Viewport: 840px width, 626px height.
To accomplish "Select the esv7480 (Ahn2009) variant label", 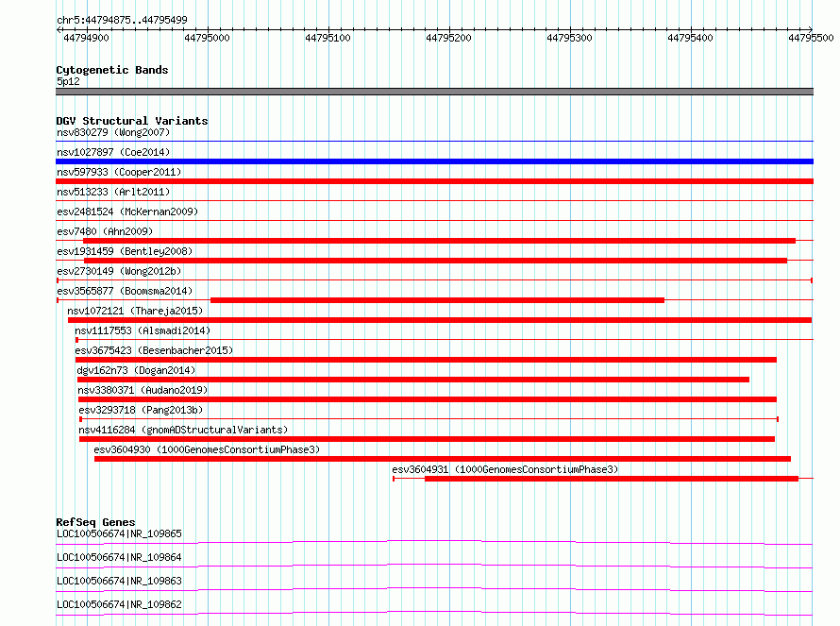I will tap(105, 231).
